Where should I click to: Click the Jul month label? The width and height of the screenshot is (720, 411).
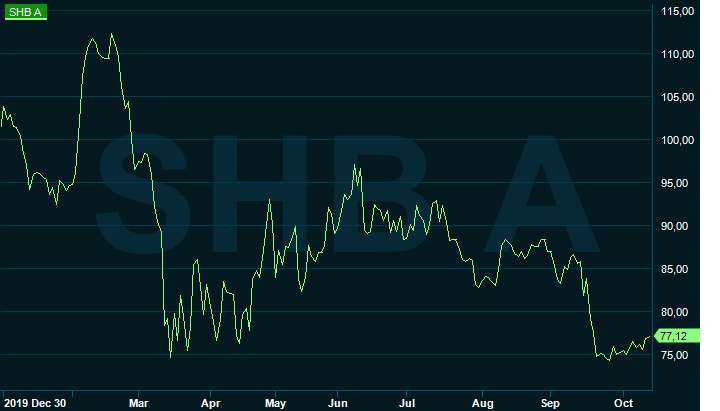407,403
